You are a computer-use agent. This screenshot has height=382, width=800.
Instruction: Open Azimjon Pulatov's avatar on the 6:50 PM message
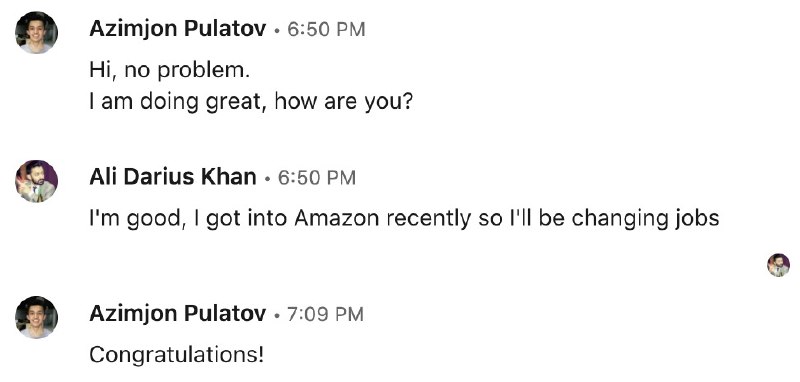pos(36,33)
